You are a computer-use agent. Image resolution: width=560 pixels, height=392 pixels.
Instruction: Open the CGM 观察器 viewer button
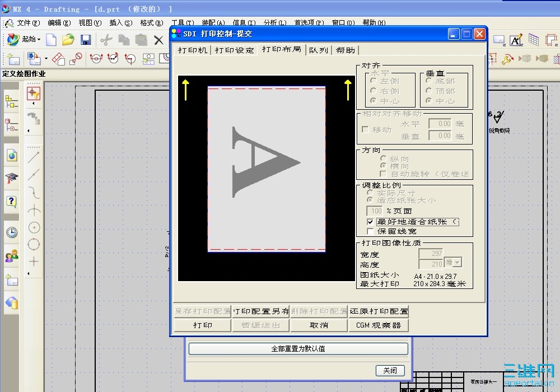379,325
